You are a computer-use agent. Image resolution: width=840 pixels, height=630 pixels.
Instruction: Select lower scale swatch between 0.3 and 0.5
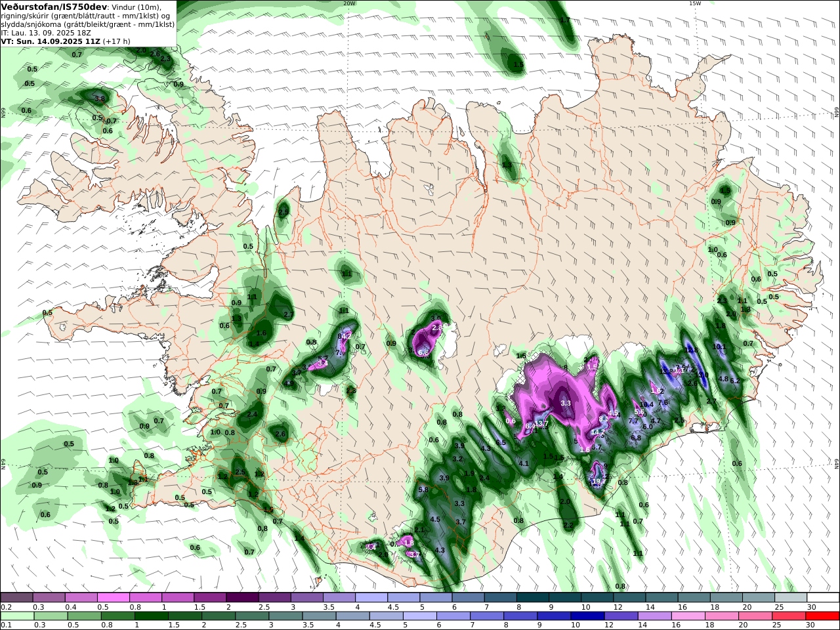[x=50, y=616]
